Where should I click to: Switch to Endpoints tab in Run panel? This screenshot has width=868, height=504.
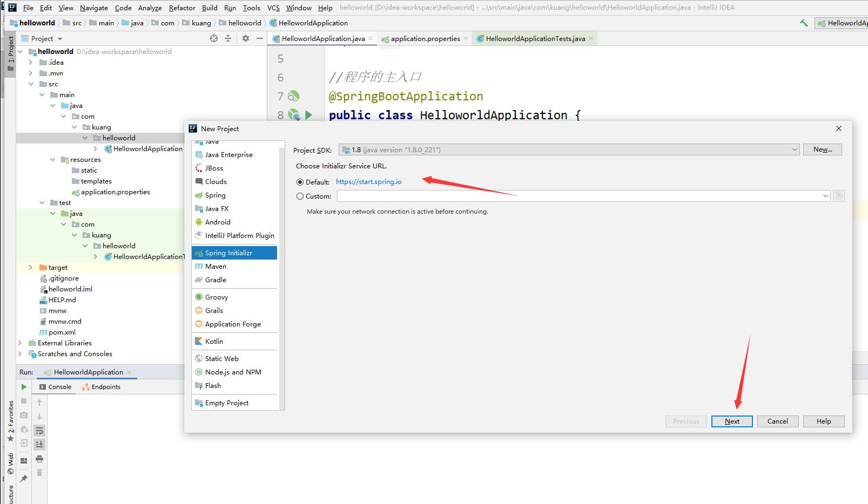101,387
